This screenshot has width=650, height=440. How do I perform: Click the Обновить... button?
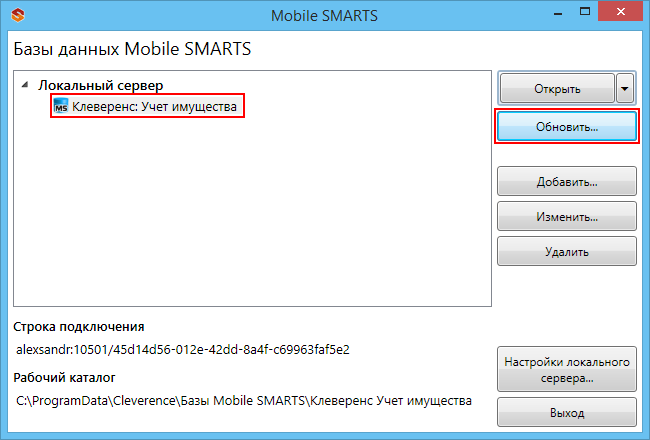click(567, 126)
